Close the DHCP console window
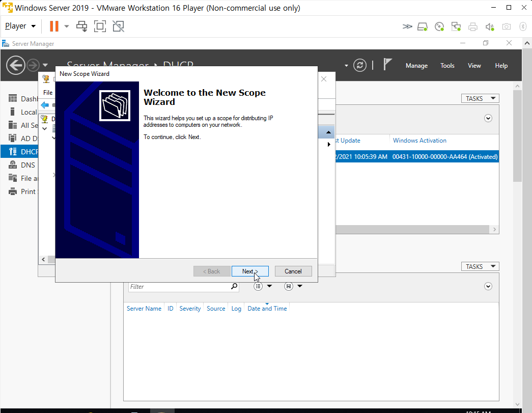532x413 pixels. 324,79
